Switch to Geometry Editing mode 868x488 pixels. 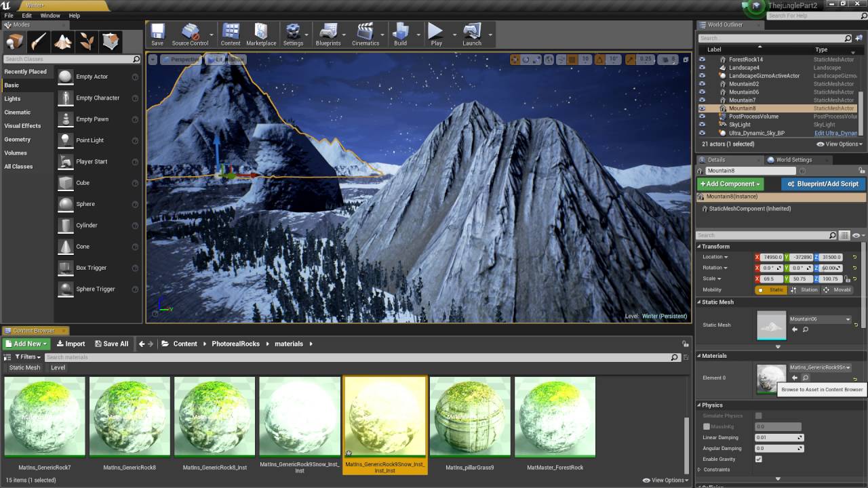click(111, 42)
